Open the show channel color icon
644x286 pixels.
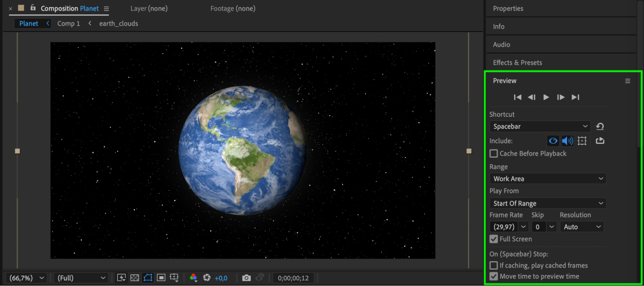pos(193,278)
